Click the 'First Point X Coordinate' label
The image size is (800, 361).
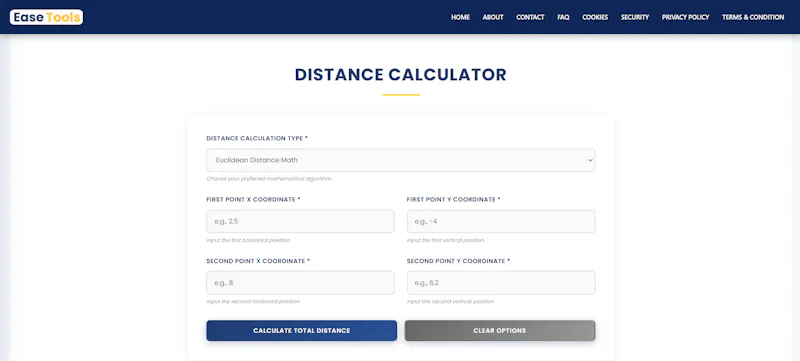pyautogui.click(x=253, y=199)
